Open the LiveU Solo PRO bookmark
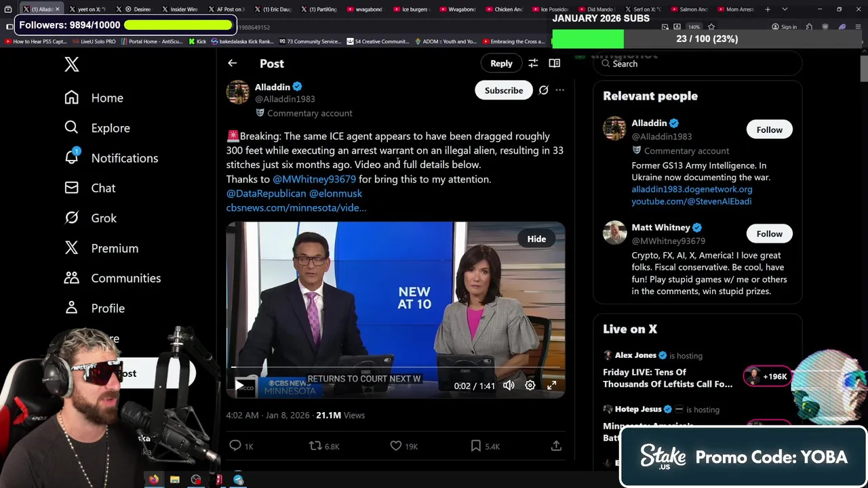 click(94, 41)
